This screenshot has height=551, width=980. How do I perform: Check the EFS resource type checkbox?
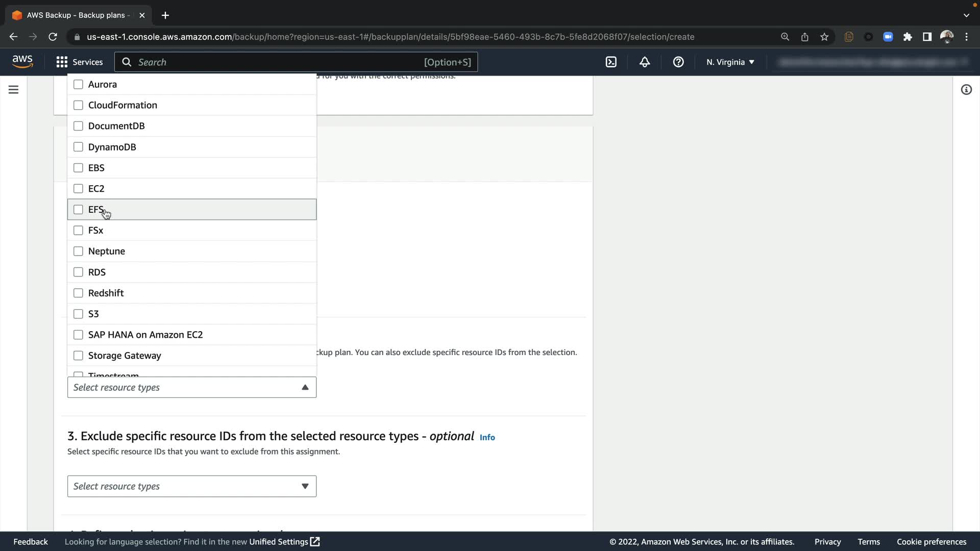pyautogui.click(x=78, y=210)
